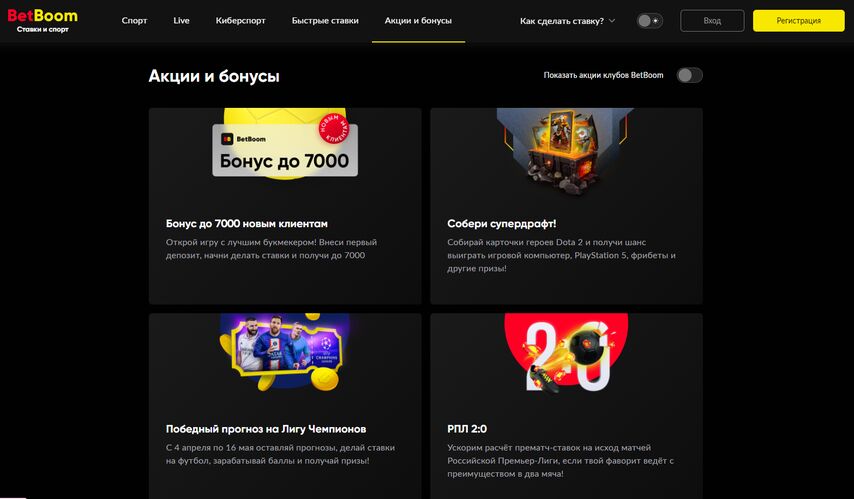
Task: Open the 'РПЛ 2:0' promo title
Action: 467,429
